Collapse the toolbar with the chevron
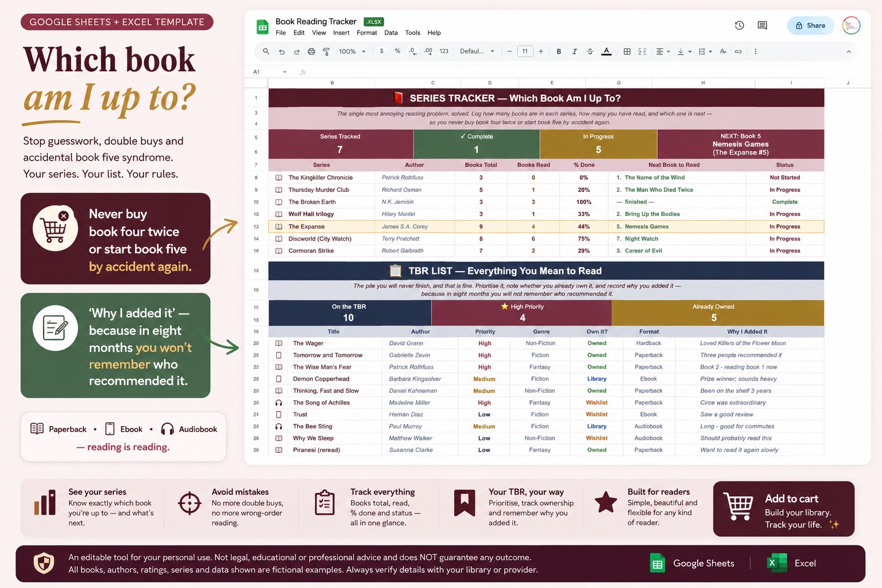Viewport: 882px width, 588px height. point(849,52)
